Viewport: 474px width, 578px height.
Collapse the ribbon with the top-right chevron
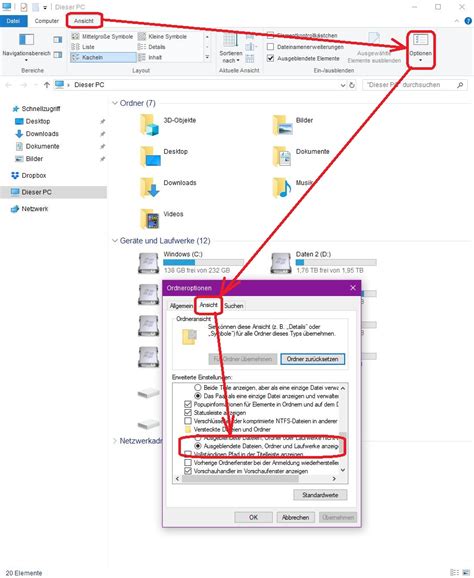click(457, 21)
